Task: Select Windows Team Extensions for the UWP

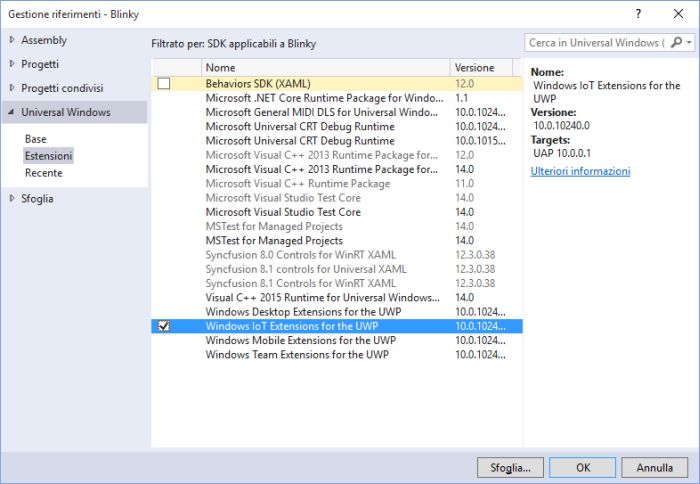Action: [337, 355]
